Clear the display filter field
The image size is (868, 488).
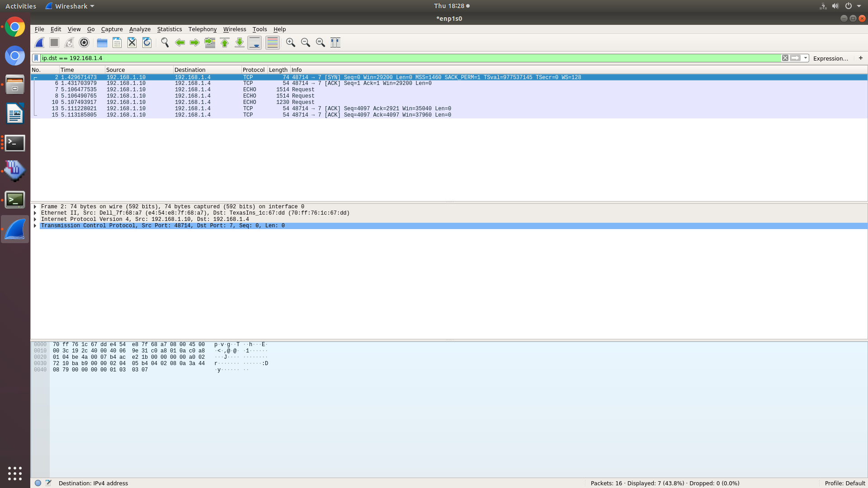coord(785,58)
